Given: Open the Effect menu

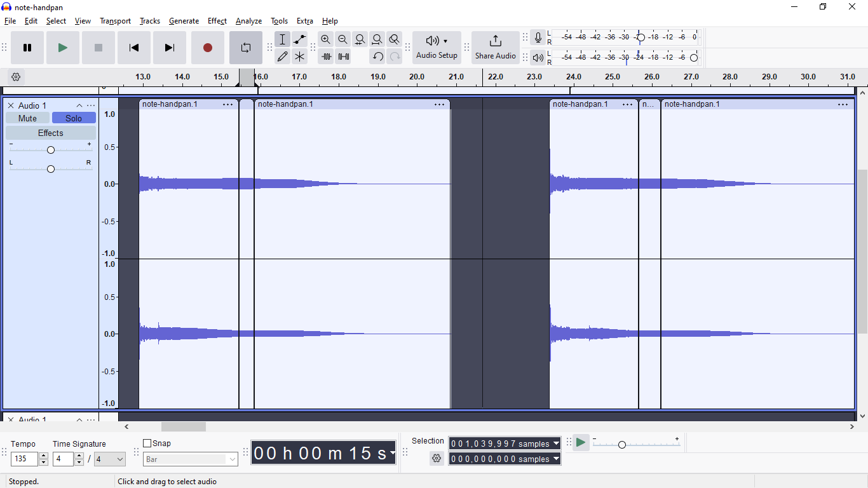Looking at the screenshot, I should [217, 21].
